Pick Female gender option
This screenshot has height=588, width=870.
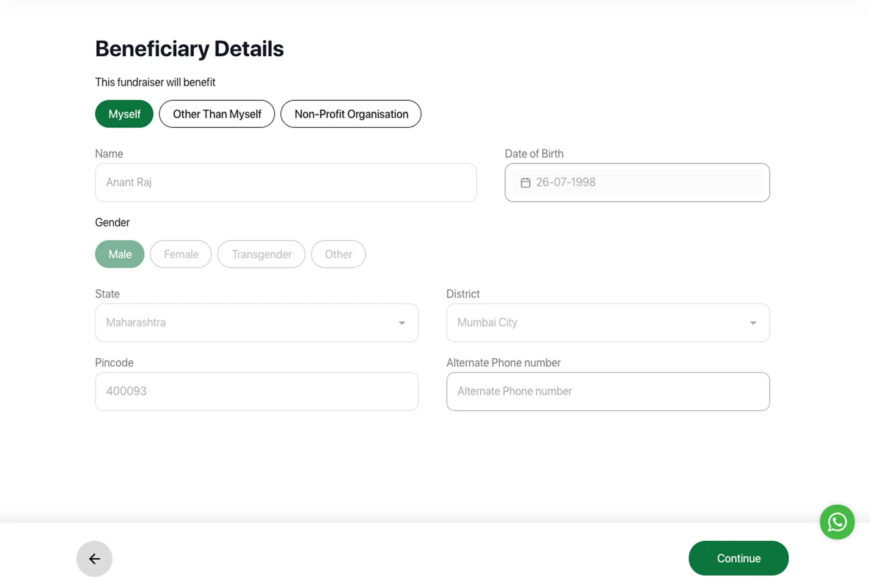(181, 254)
